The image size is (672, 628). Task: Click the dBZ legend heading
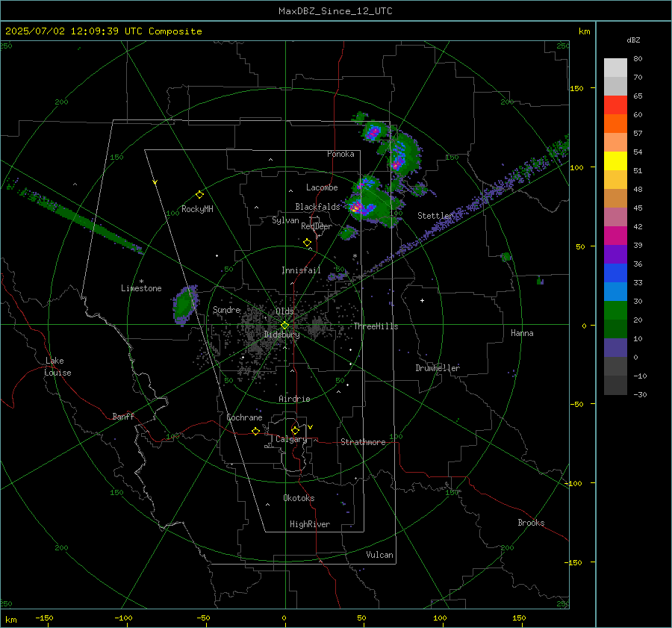(633, 40)
